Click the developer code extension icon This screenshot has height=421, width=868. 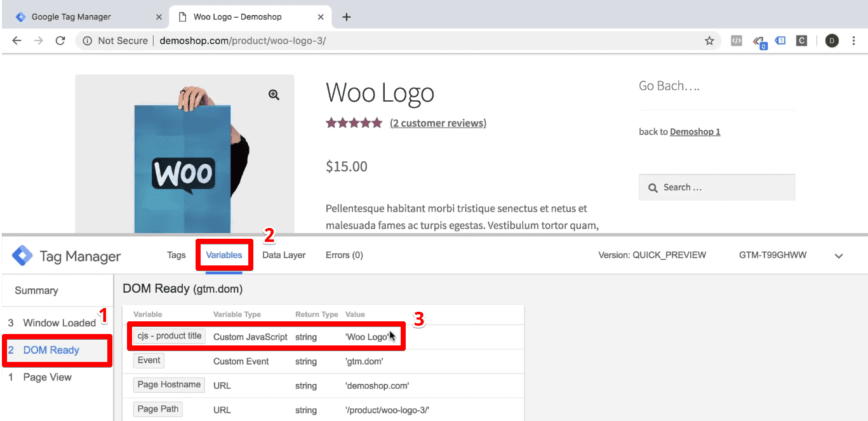736,40
